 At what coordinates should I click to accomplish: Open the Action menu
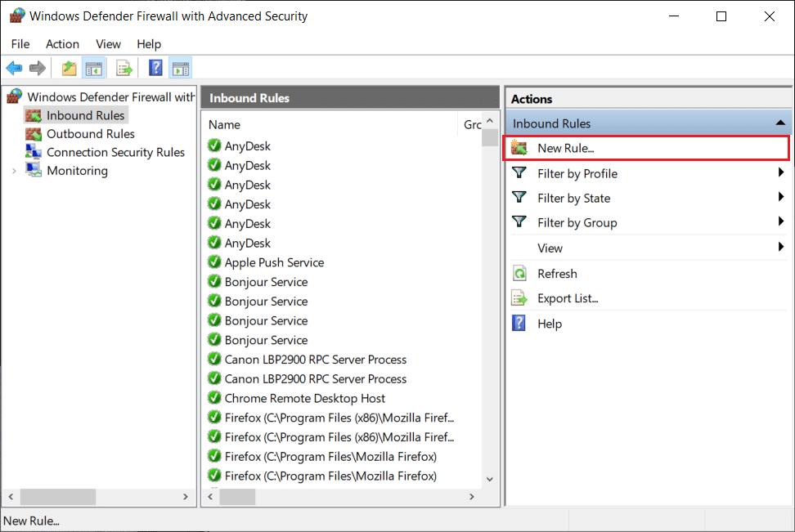point(62,44)
